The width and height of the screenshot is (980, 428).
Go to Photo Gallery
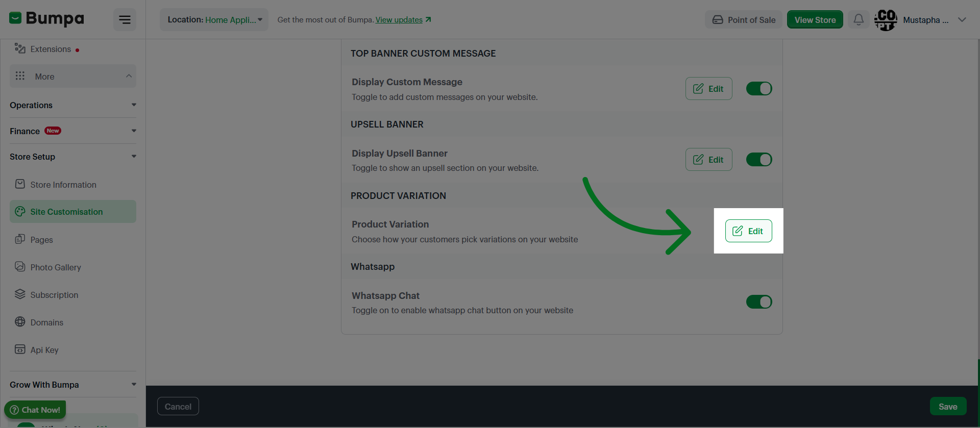(x=73, y=267)
